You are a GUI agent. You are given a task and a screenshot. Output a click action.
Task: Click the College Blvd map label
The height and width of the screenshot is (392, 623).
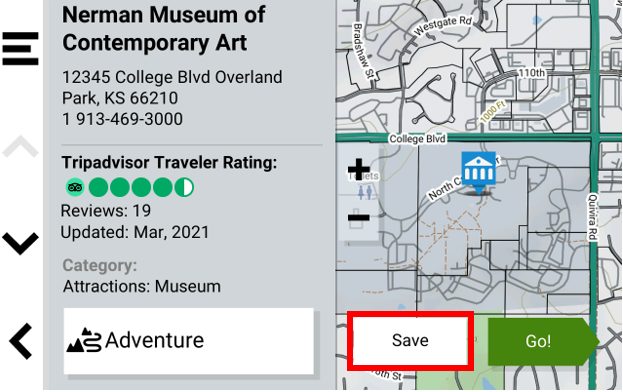(x=417, y=139)
